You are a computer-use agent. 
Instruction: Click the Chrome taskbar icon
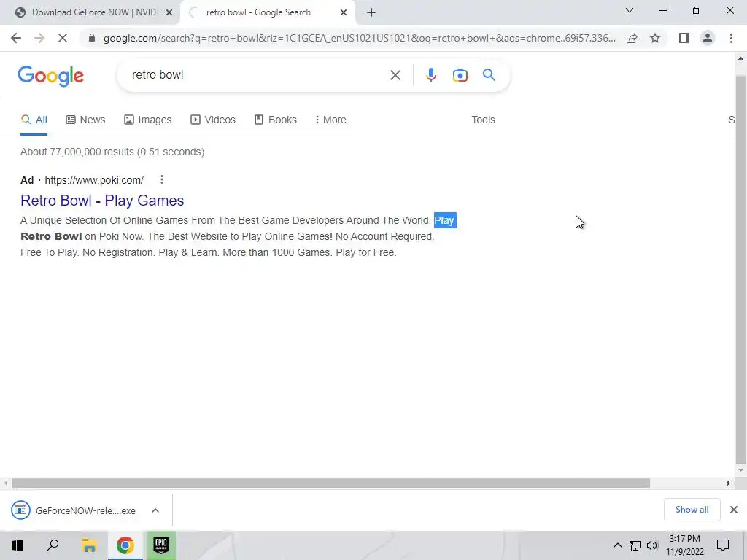pos(125,545)
